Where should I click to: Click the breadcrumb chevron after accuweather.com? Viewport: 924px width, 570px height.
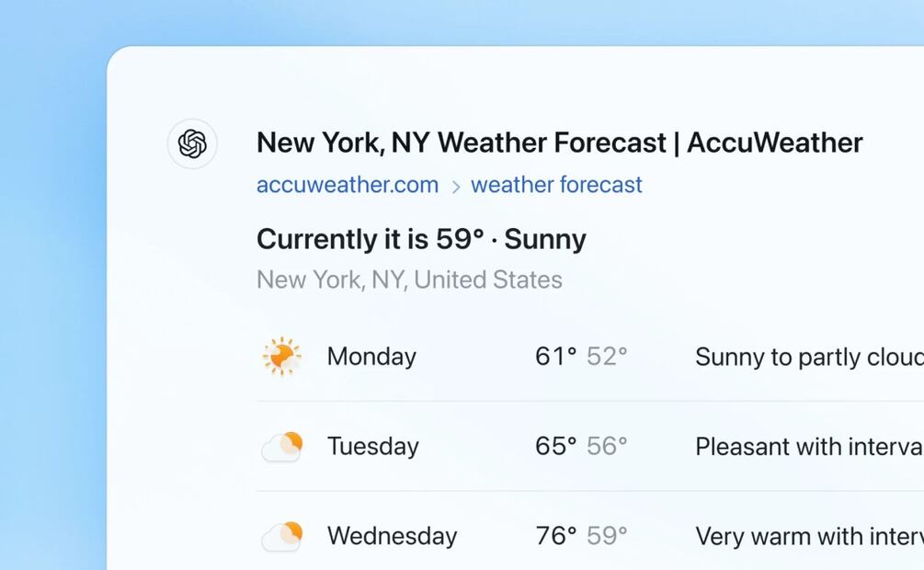(x=455, y=187)
